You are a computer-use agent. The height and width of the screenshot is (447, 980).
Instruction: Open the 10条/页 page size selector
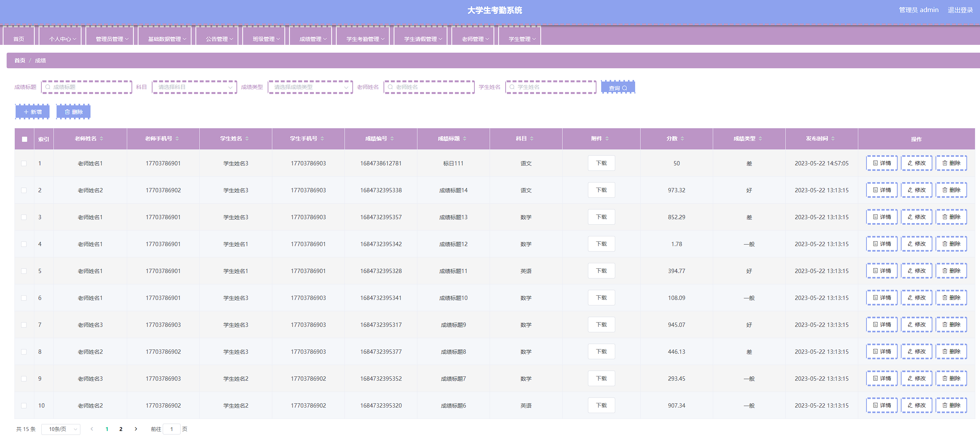pyautogui.click(x=61, y=429)
